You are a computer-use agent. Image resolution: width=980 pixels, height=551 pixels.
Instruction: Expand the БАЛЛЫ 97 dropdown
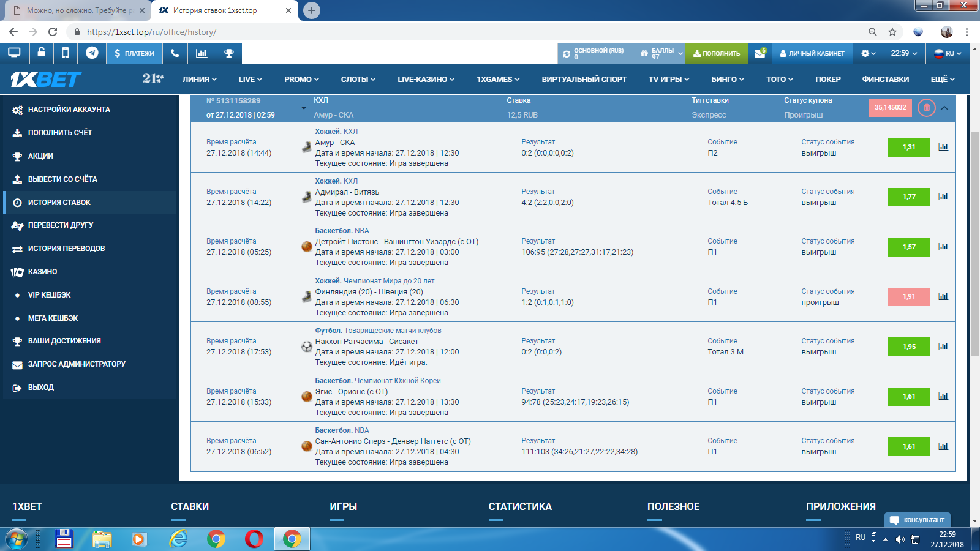[x=660, y=53]
